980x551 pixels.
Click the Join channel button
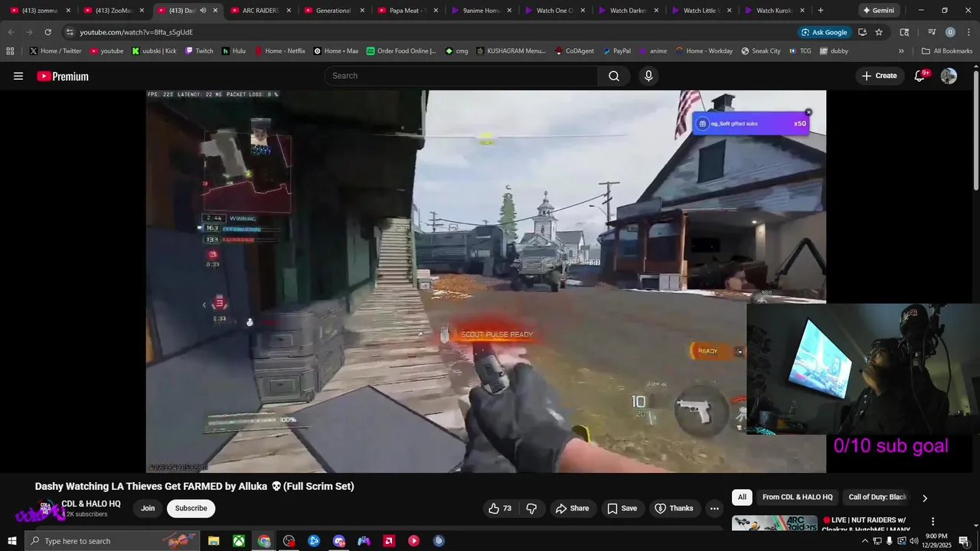pos(148,508)
